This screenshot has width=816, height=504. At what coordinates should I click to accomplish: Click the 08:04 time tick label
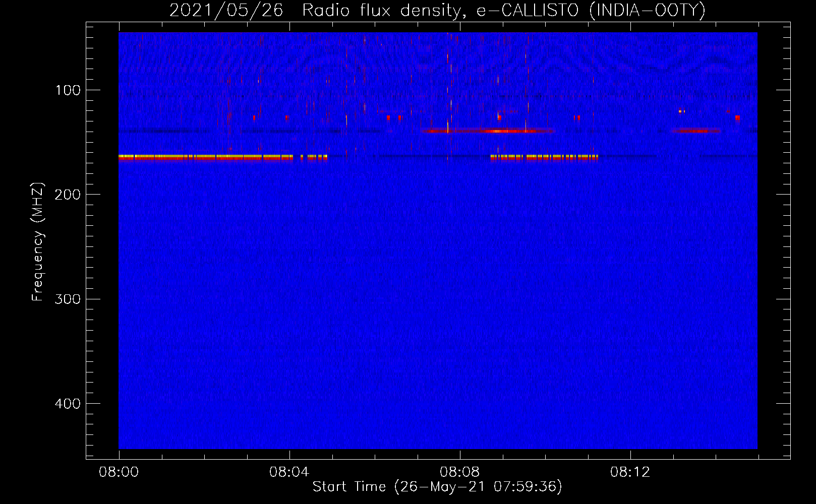[289, 472]
